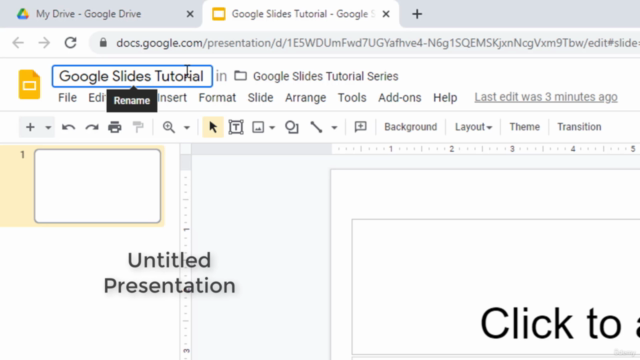Image resolution: width=640 pixels, height=360 pixels.
Task: Open the 'Last edit was 3 minutes ago' link
Action: [546, 97]
